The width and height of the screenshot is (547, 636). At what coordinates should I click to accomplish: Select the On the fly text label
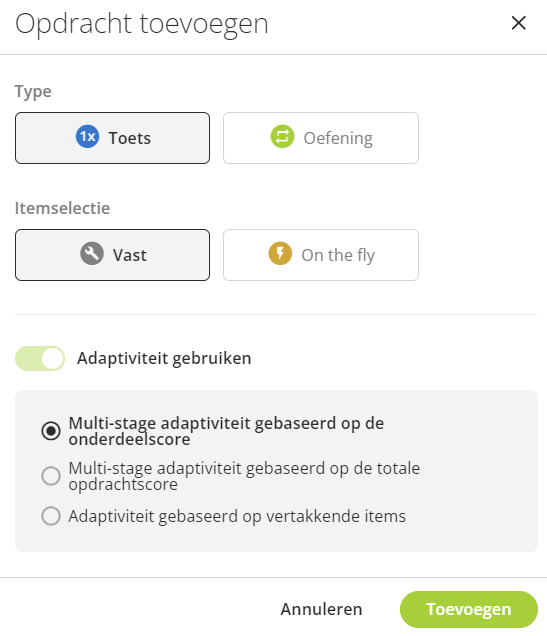pyautogui.click(x=338, y=256)
